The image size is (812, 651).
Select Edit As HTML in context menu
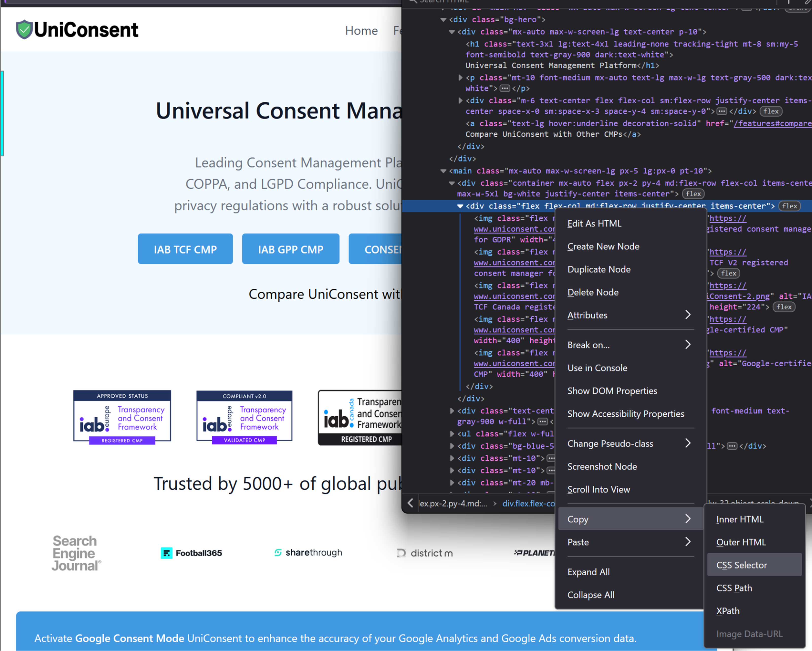pyautogui.click(x=631, y=223)
